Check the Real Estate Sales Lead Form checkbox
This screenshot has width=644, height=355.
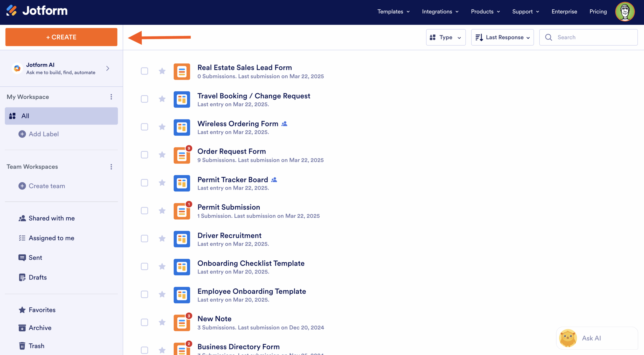pos(144,71)
